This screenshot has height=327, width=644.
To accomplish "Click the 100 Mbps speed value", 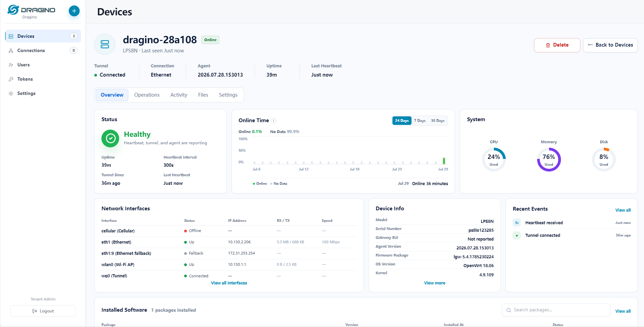I will [x=331, y=242].
